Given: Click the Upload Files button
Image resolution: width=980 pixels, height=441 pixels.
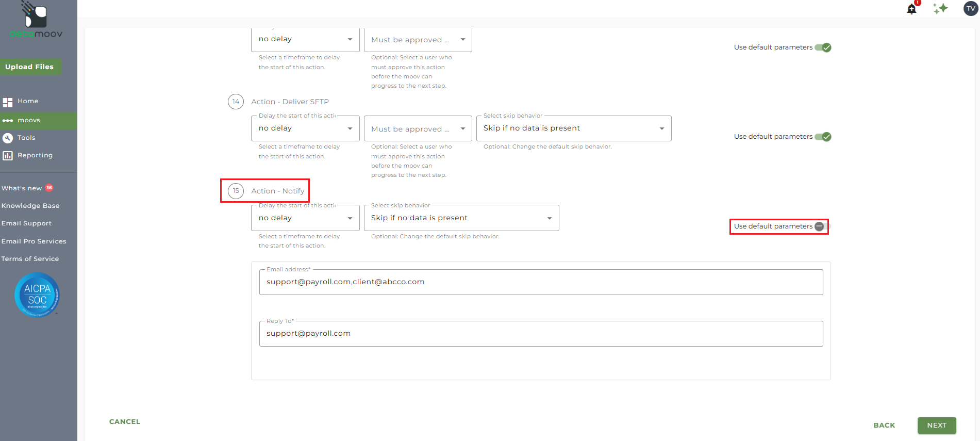Looking at the screenshot, I should 29,67.
